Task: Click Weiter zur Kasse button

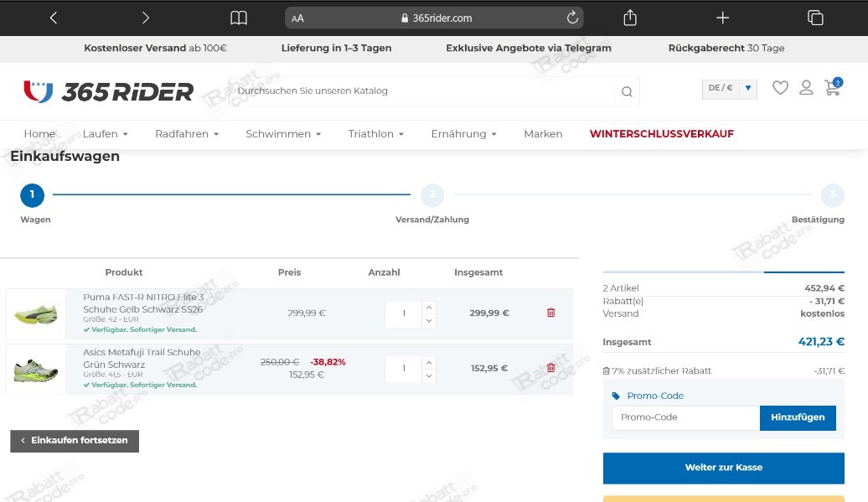Action: click(x=722, y=468)
